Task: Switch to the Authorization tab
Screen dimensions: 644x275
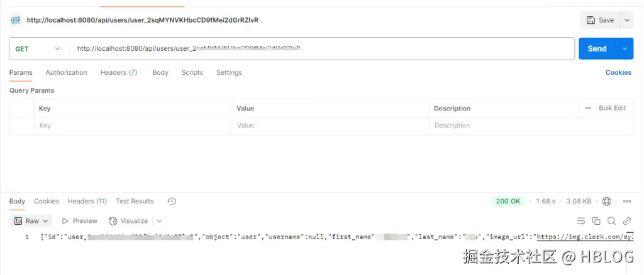Action: tap(66, 73)
